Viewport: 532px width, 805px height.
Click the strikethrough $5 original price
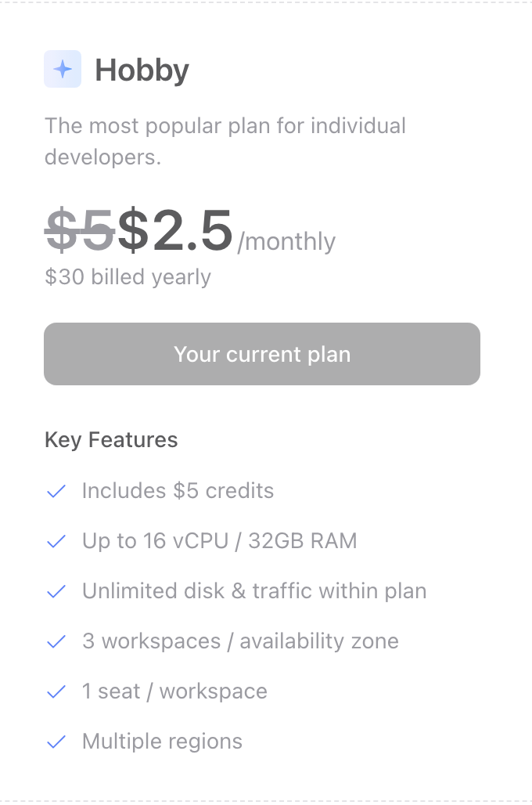[x=80, y=229]
